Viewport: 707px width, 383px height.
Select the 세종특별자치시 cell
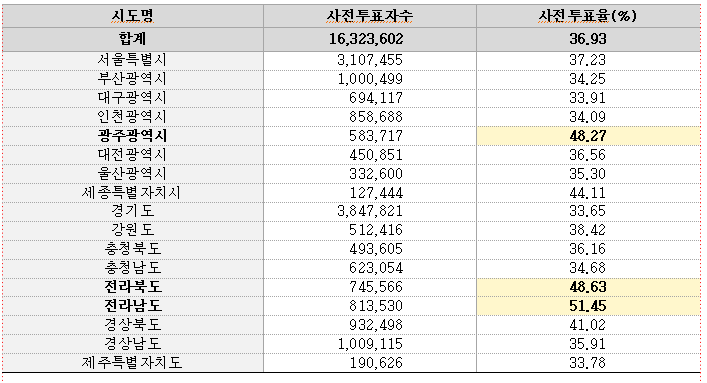(x=133, y=193)
